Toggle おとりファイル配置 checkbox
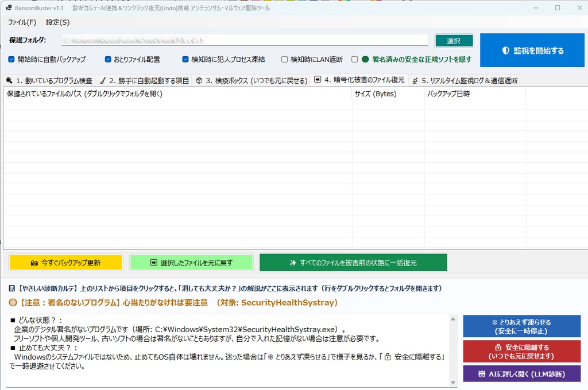This screenshot has height=390, width=588. click(108, 59)
